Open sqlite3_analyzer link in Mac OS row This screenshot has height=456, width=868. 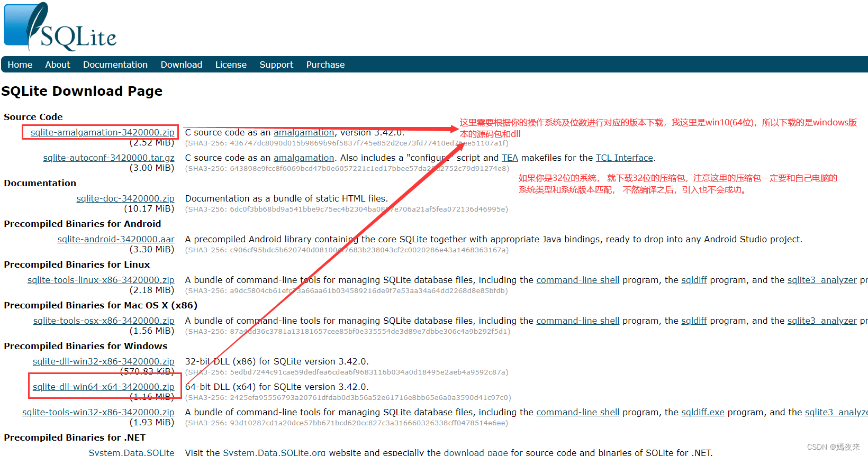(x=822, y=321)
